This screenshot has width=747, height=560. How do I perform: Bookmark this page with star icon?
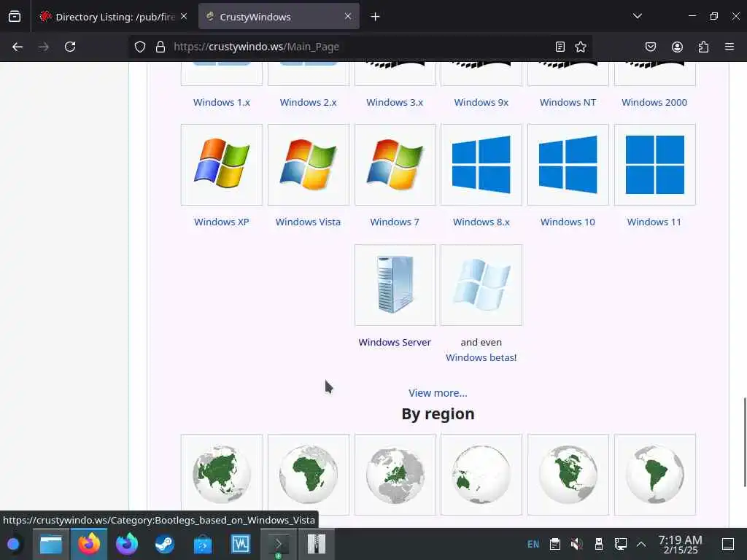click(580, 47)
